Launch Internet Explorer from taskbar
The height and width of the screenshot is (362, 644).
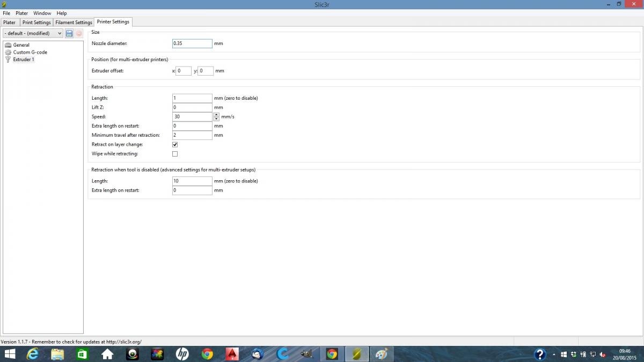click(33, 354)
